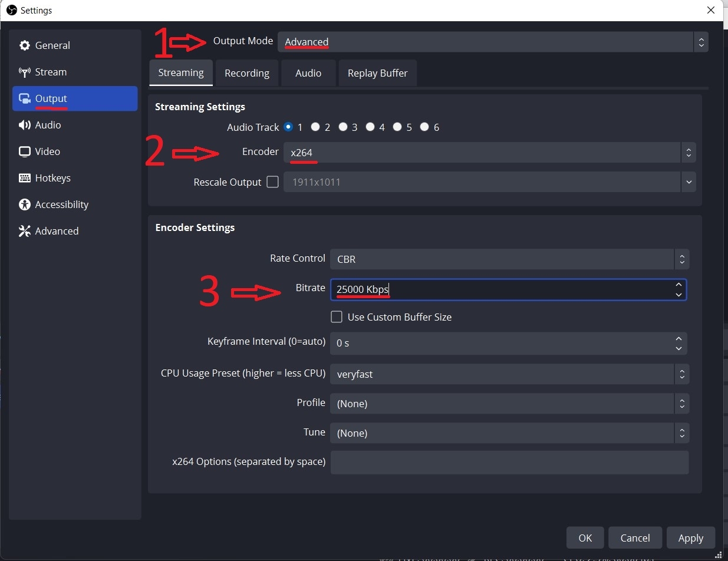Viewport: 728px width, 561px height.
Task: Click the OK button
Action: [585, 538]
